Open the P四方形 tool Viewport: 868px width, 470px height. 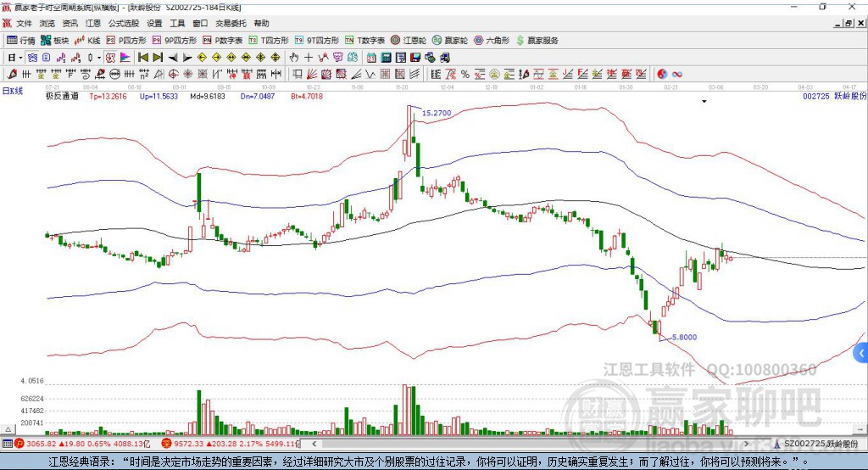tap(126, 41)
